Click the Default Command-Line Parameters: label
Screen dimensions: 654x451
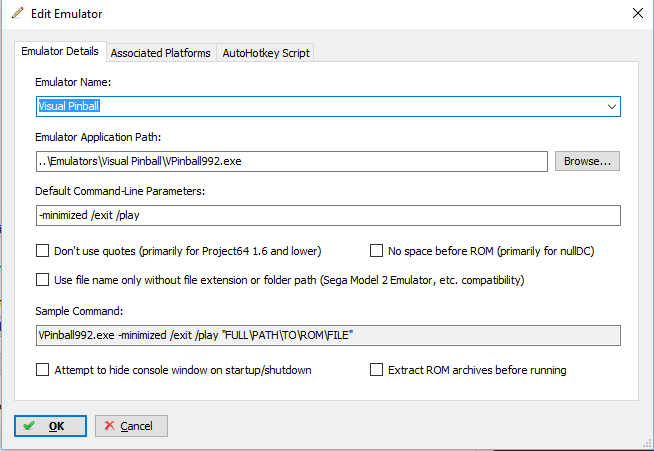(120, 191)
